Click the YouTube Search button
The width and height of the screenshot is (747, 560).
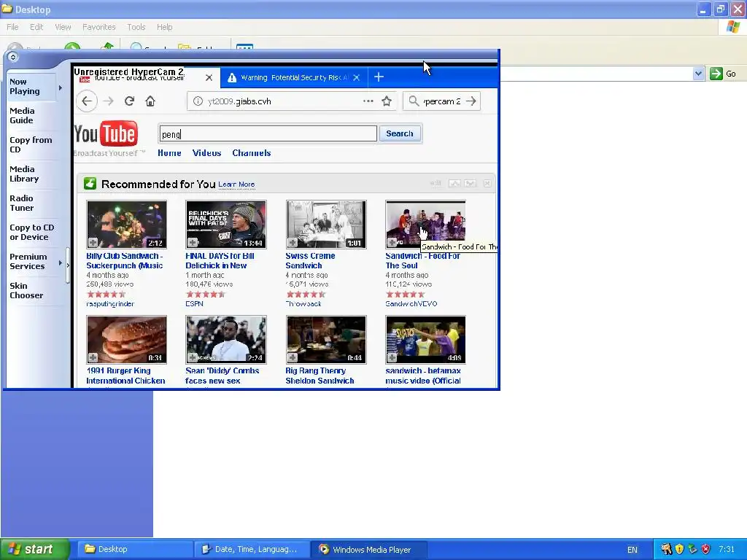point(400,134)
